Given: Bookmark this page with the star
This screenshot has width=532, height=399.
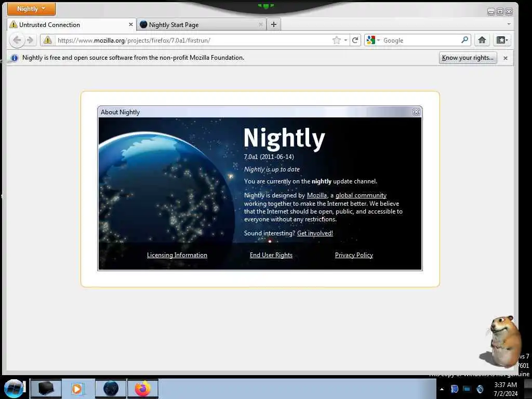Looking at the screenshot, I should [x=336, y=41].
